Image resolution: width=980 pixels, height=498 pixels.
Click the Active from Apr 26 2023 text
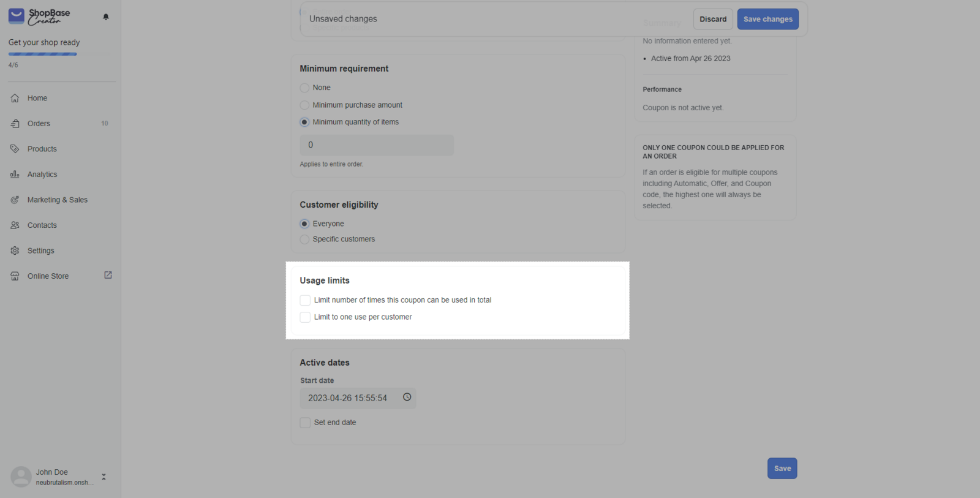(691, 59)
